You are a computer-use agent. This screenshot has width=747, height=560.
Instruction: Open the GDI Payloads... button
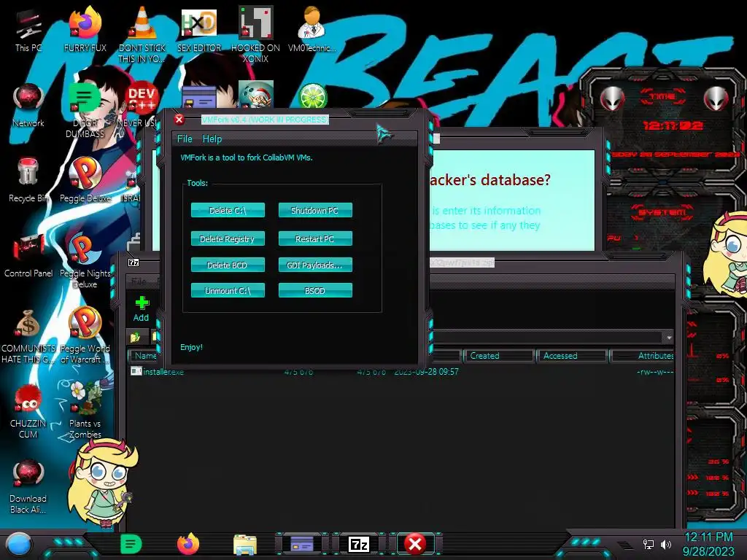click(x=315, y=265)
